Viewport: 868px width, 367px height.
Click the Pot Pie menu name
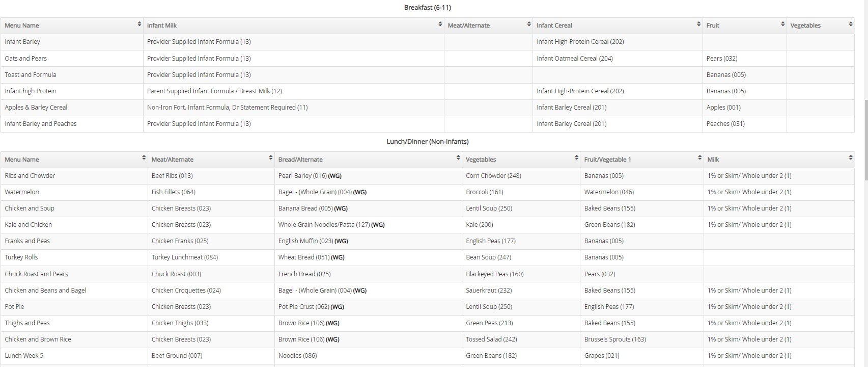pyautogui.click(x=14, y=307)
